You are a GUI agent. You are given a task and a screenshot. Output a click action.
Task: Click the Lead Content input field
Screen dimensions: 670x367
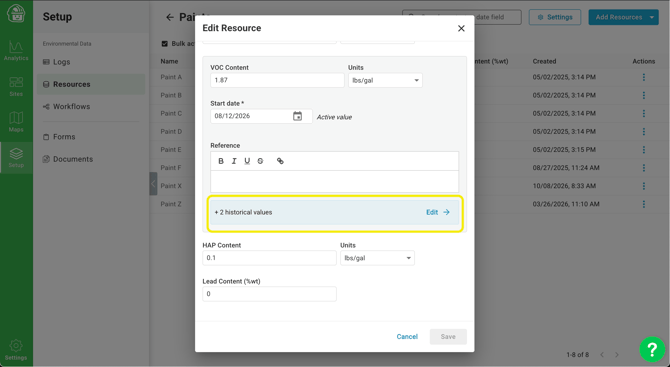click(269, 294)
